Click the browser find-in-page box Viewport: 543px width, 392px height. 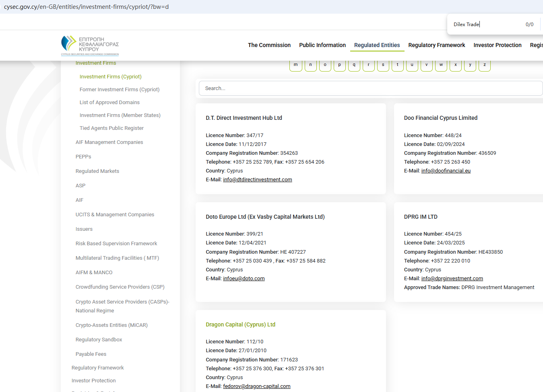coord(487,25)
